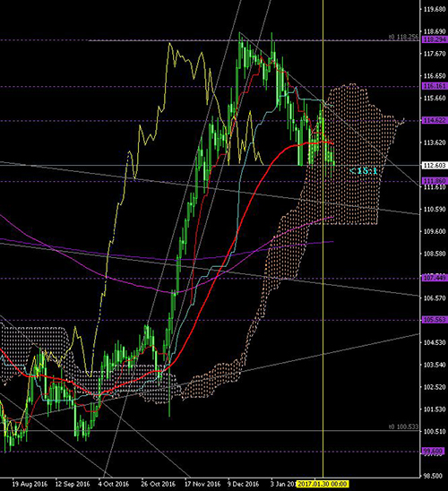
Task: Click the 115.660 price scale value
Action: 435,99
